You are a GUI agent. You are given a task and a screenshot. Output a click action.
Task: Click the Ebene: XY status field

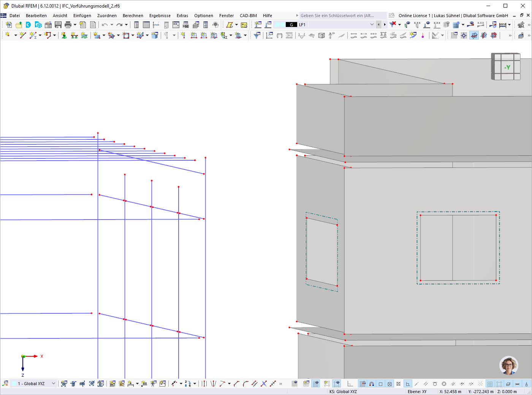pyautogui.click(x=417, y=392)
